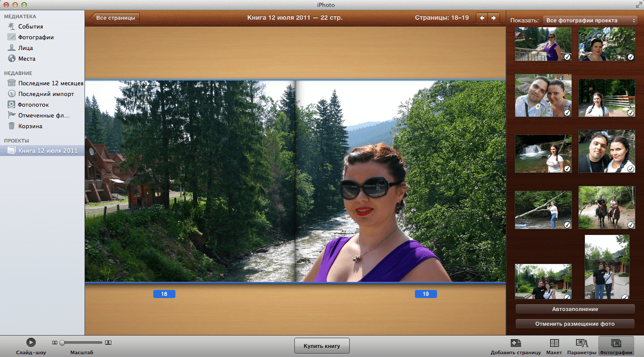The height and width of the screenshot is (357, 644).
Task: Open the Параметры options icon
Action: point(582,343)
